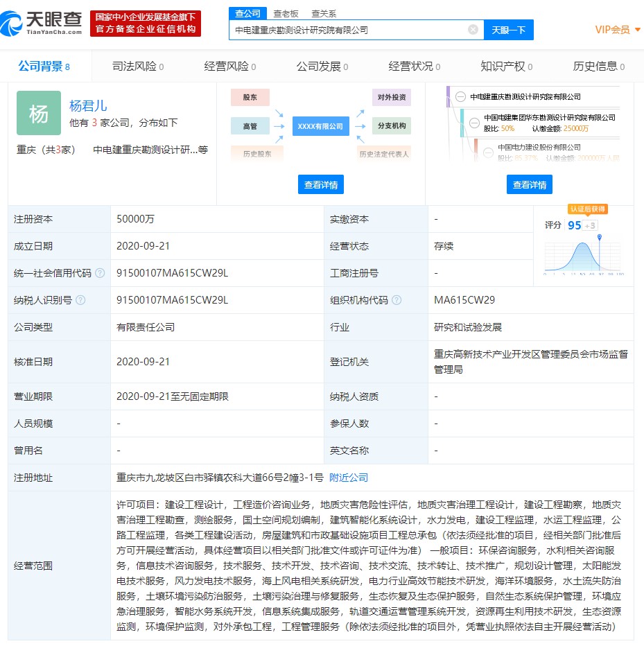644x655 pixels.
Task: Select the MA615CW29 organization code
Action: pyautogui.click(x=464, y=300)
